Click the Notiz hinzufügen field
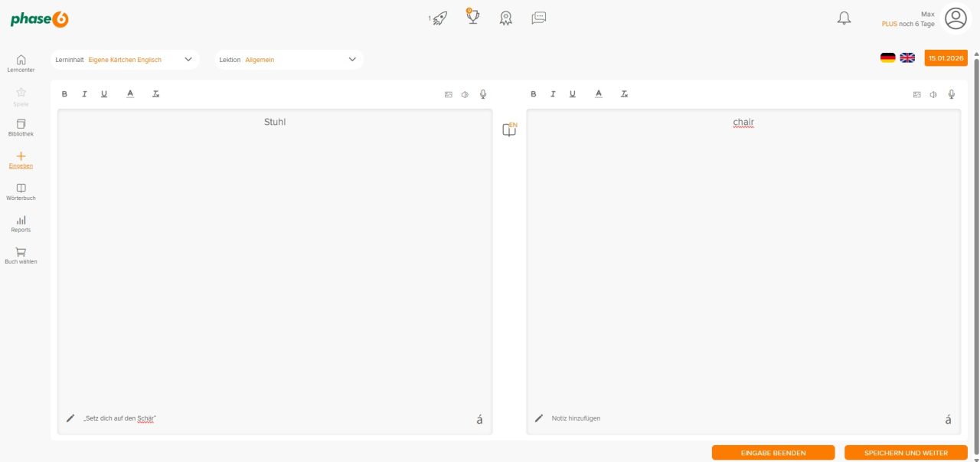Screen dimensions: 980x462 [576, 418]
